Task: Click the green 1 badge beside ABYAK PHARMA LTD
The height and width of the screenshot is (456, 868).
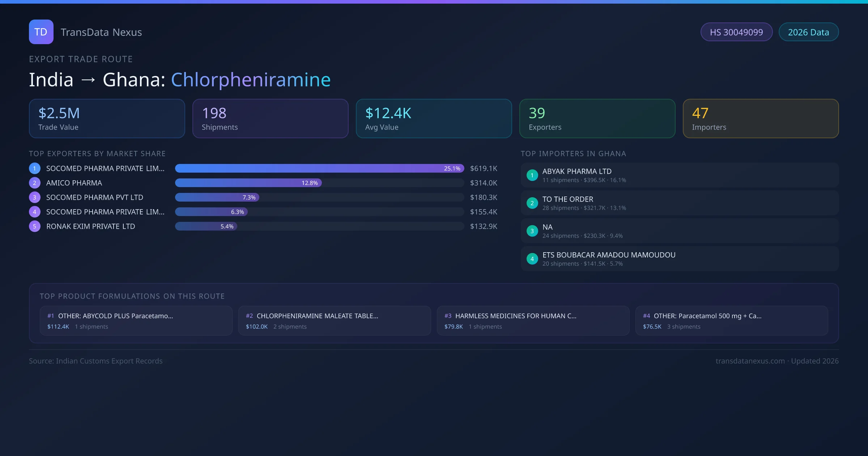Action: (532, 175)
